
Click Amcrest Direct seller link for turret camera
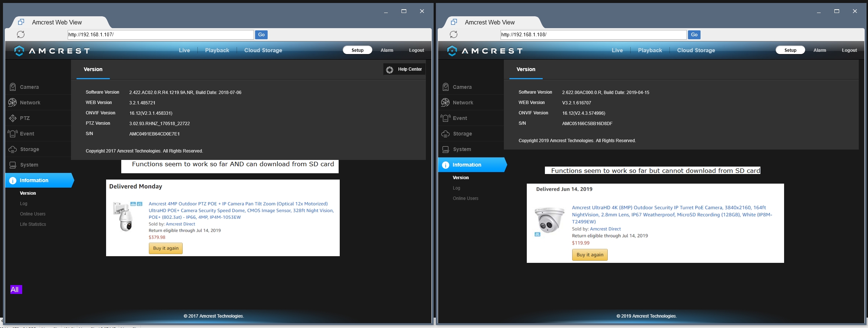pyautogui.click(x=605, y=229)
